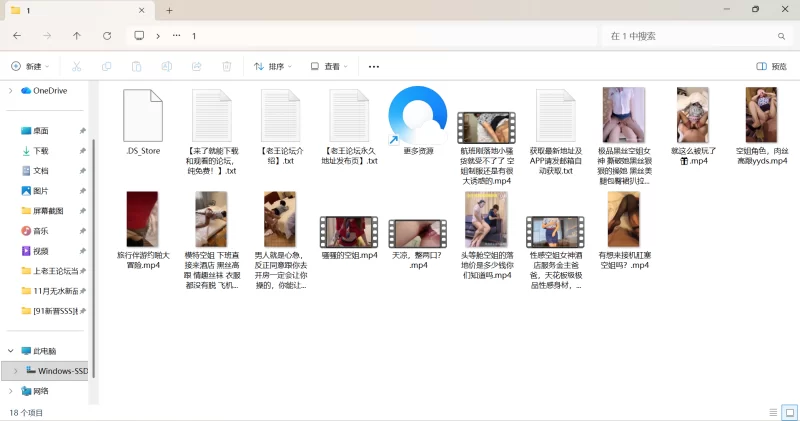Click the Delete trash can icon
The width and height of the screenshot is (800, 421).
tap(226, 66)
